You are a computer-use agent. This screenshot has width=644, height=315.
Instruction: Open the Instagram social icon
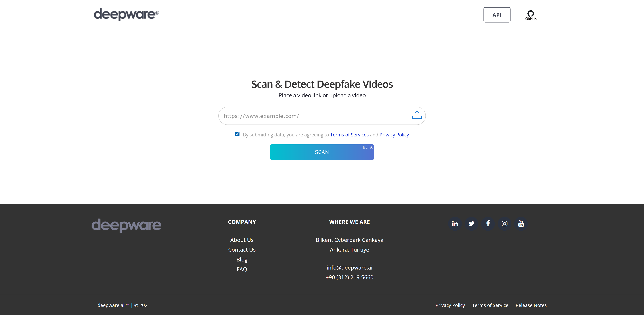[504, 223]
